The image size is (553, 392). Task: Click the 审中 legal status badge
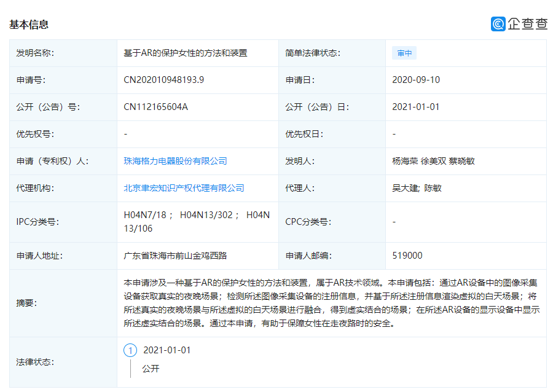tap(404, 53)
